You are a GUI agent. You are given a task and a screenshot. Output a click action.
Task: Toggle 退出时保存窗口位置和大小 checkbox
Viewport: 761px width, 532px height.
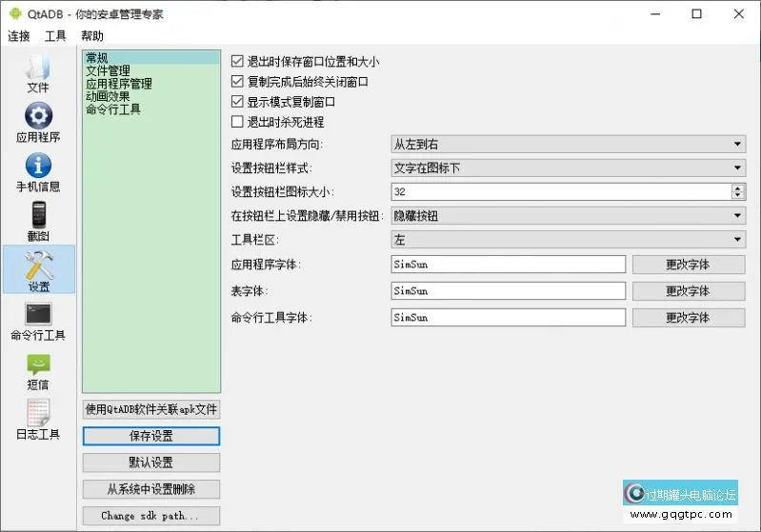click(x=238, y=61)
